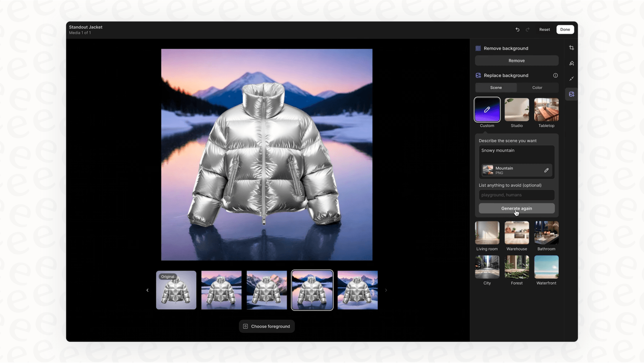Remove the image background
Viewport: 644px width, 363px height.
(516, 61)
